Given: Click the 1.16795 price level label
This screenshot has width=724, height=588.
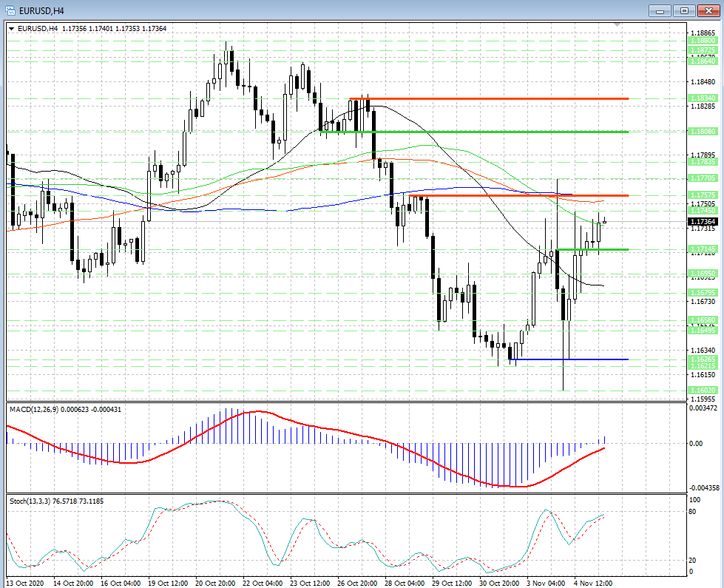Looking at the screenshot, I should (x=703, y=293).
